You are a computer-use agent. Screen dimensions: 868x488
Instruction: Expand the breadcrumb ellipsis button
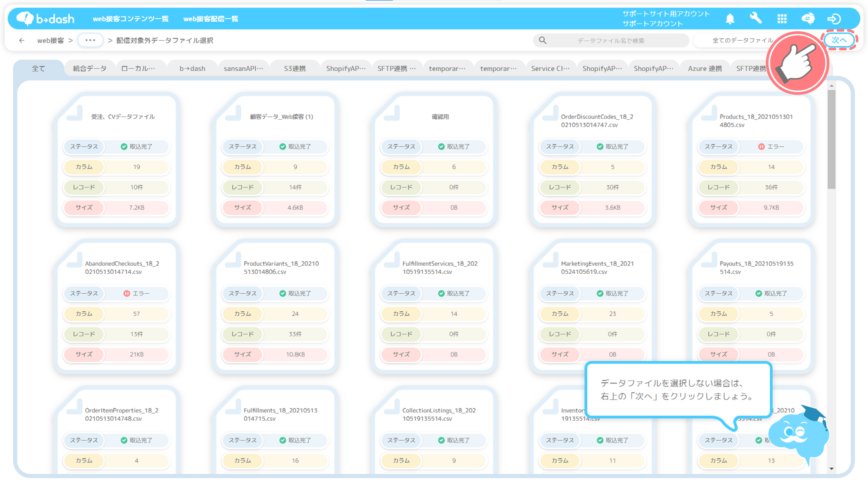(x=90, y=40)
